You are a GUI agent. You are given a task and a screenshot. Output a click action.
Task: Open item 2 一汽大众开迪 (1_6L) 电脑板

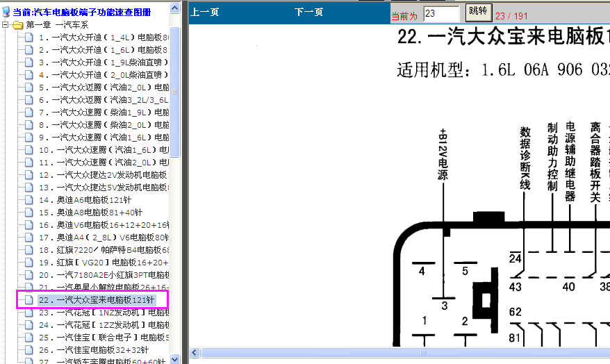click(104, 50)
